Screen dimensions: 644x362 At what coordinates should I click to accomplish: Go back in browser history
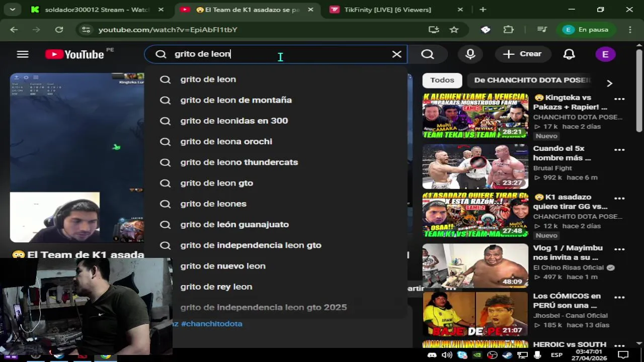14,30
